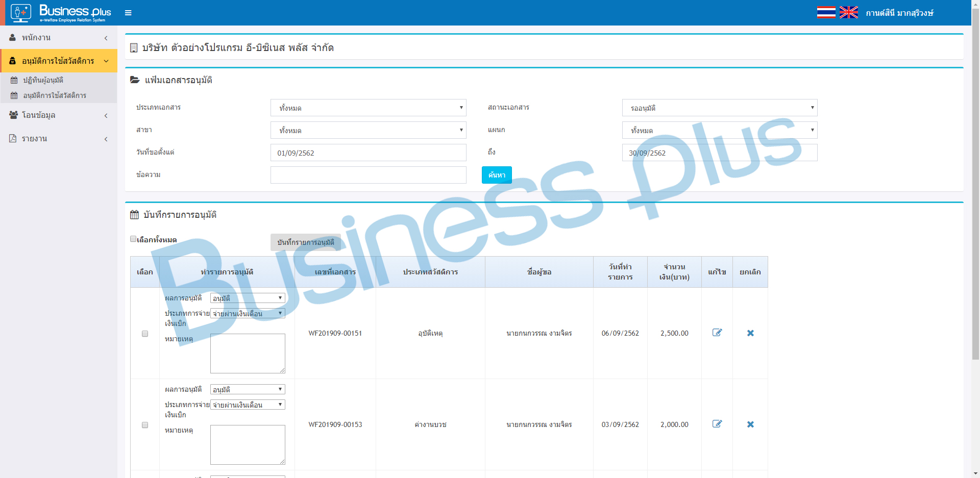Click the ข้อความ text search field
This screenshot has height=478, width=980.
368,175
